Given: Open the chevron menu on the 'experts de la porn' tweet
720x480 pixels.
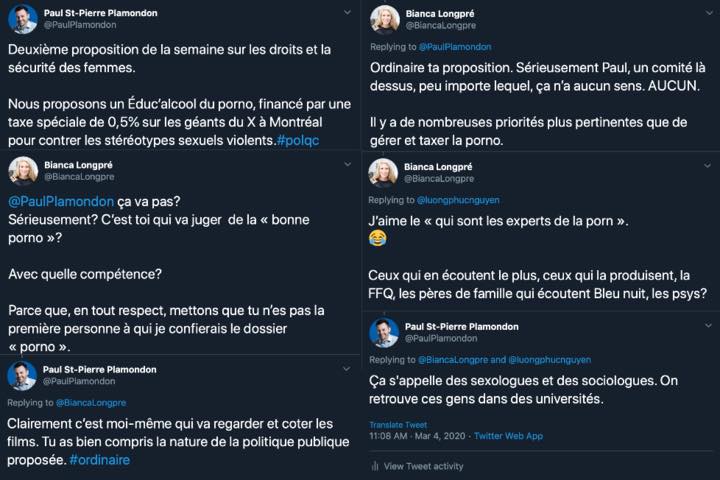Looking at the screenshot, I should point(707,165).
